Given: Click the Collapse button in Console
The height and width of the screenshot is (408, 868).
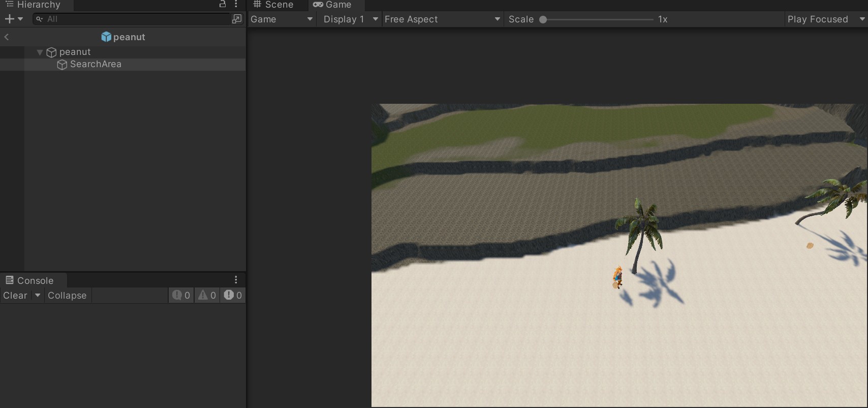Looking at the screenshot, I should point(67,296).
